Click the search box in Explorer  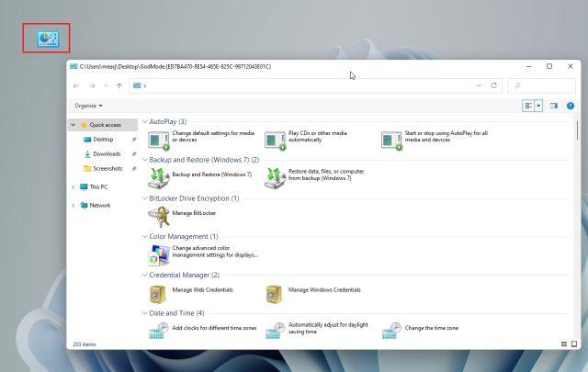tap(541, 85)
